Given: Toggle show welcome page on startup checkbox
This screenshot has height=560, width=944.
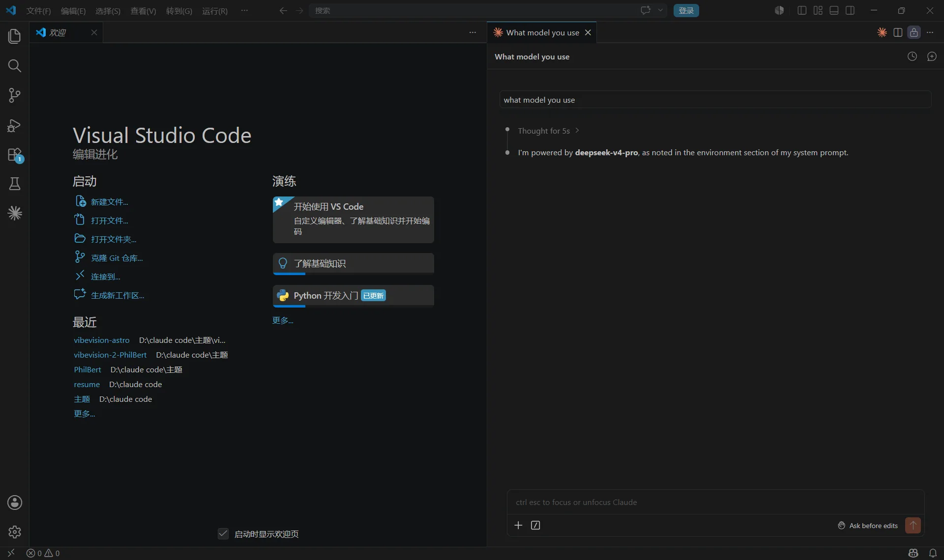Looking at the screenshot, I should pos(223,534).
